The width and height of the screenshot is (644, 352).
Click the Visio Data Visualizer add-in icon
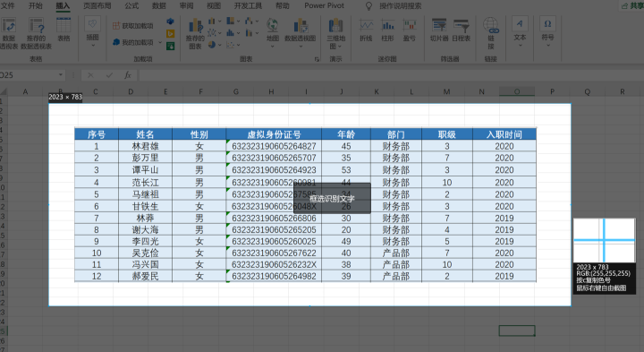170,21
